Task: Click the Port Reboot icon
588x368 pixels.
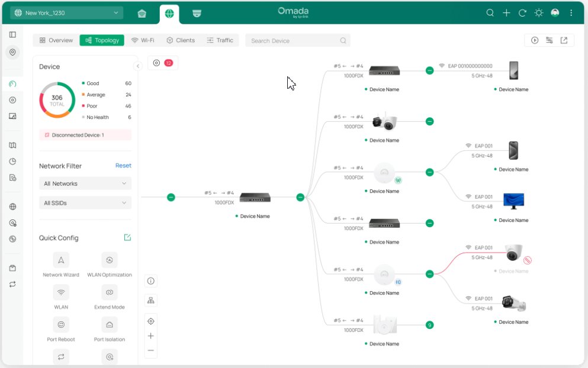Action: coord(61,325)
